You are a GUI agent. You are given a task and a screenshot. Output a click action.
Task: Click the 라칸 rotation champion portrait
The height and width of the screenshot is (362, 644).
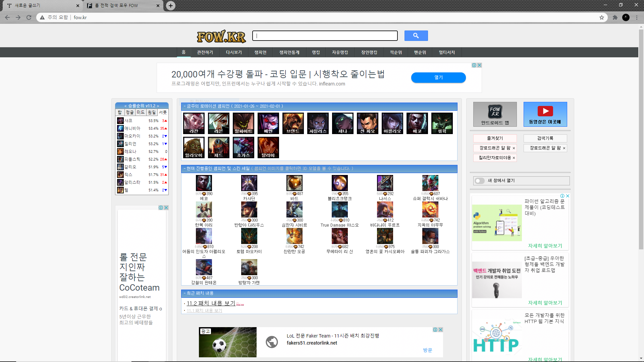click(x=194, y=123)
